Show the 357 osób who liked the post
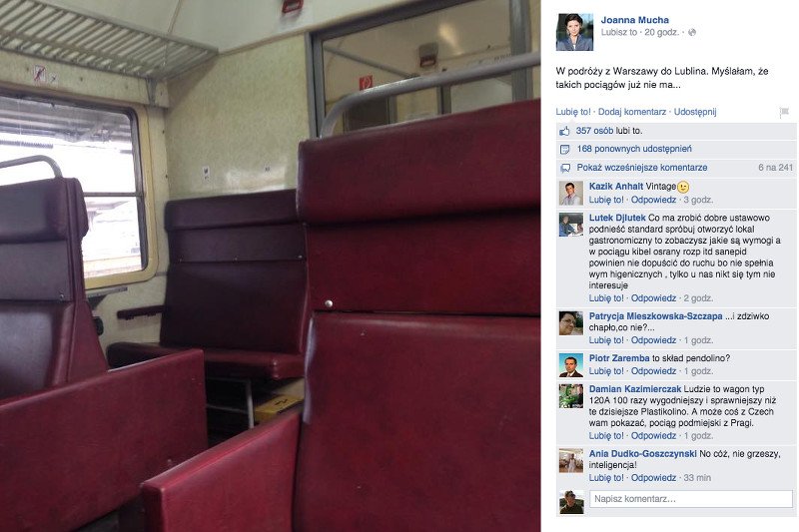Viewport: 799px width, 532px height. tap(594, 131)
